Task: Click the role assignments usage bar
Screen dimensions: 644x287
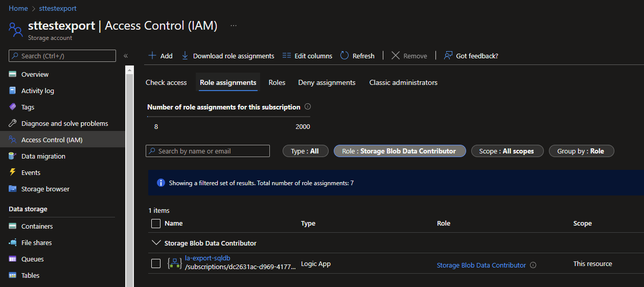Action: click(x=228, y=117)
